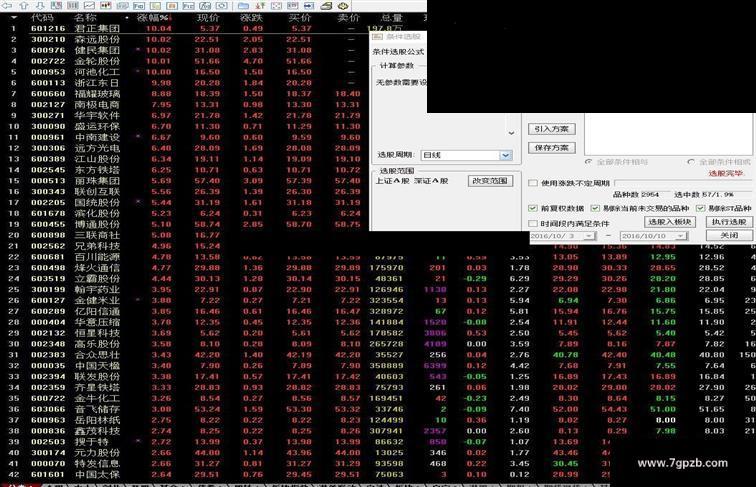Click the 执行选股 button
The height and width of the screenshot is (487, 756).
[729, 222]
